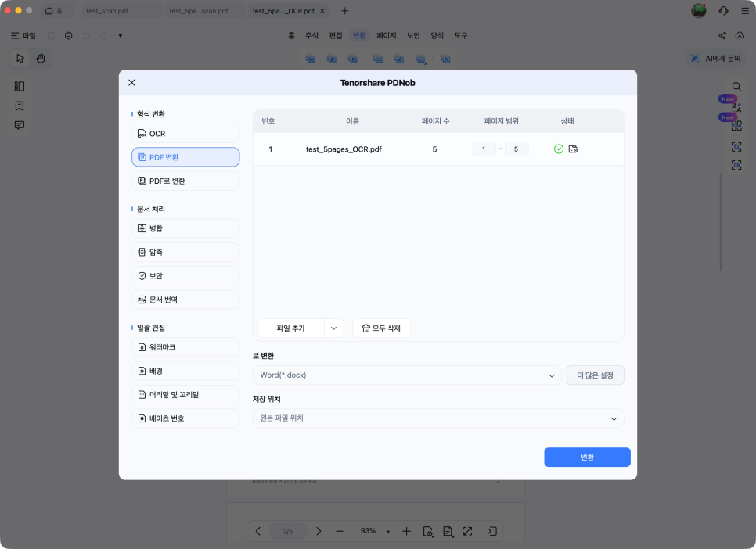Open the 베이츠 번호 option

(185, 418)
